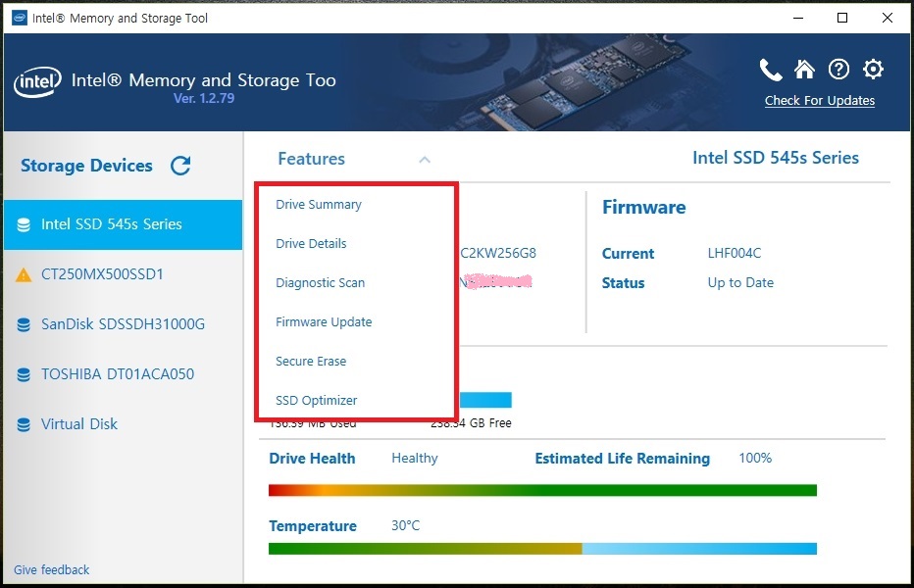This screenshot has width=914, height=588.
Task: Click the Estimated Life Remaining health bar
Action: tap(542, 490)
